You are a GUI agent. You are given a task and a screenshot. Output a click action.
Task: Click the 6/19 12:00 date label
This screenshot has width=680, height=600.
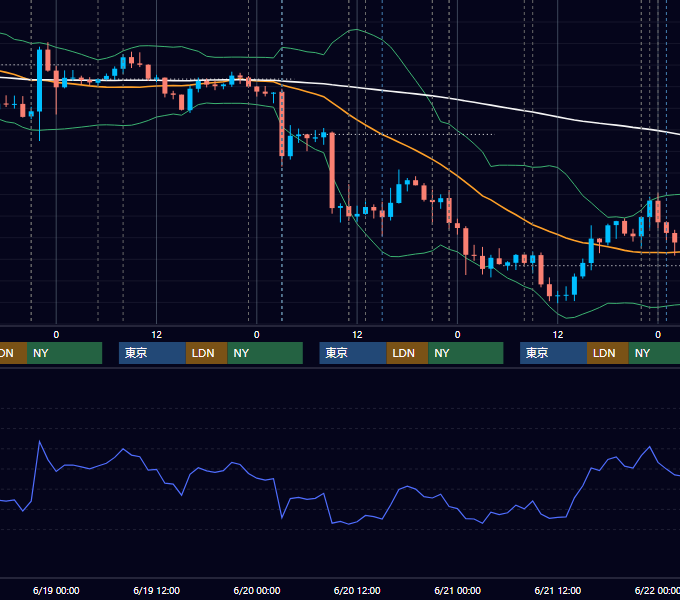coord(157,590)
